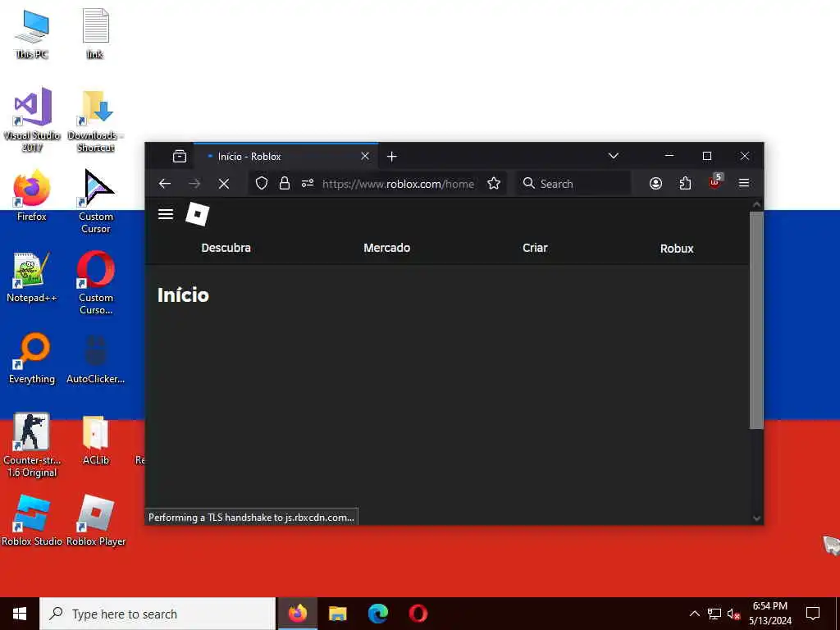Select the ACLib folder icon

[x=96, y=440]
